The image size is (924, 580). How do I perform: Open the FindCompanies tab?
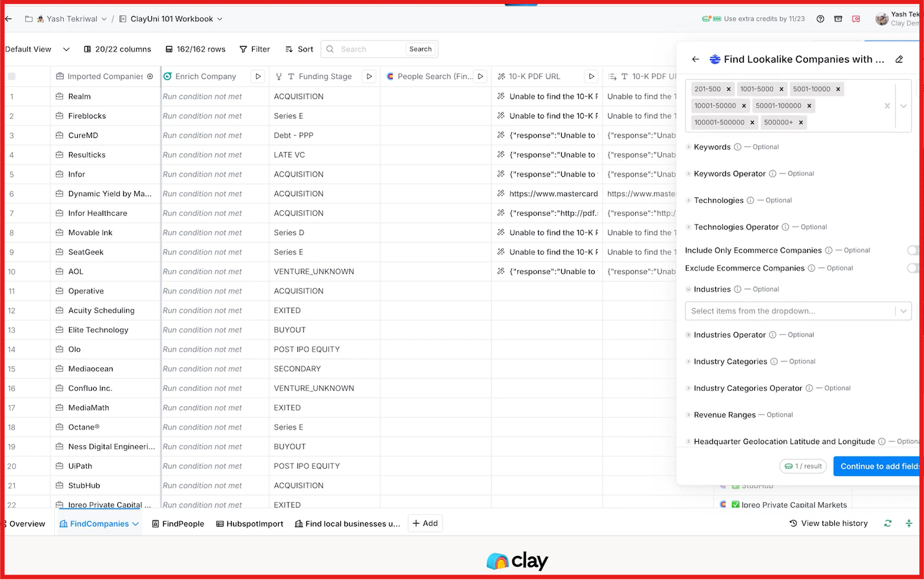[x=99, y=524]
